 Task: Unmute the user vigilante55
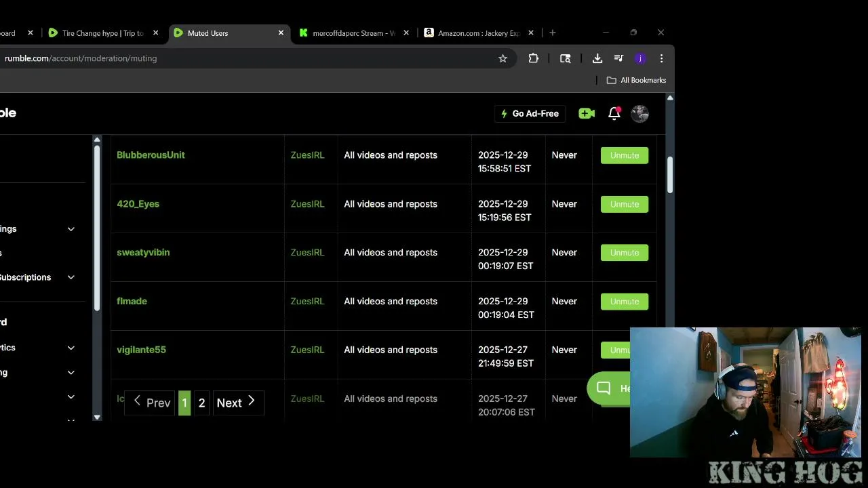pos(615,350)
